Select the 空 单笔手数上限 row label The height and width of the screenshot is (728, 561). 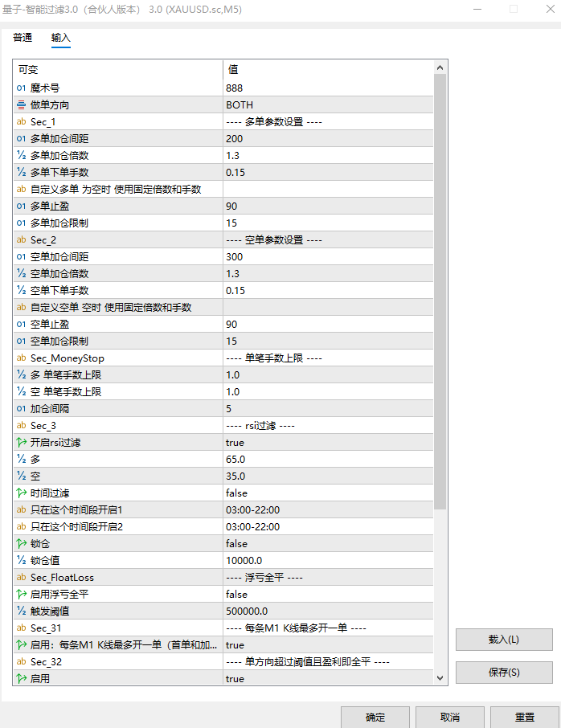point(66,391)
